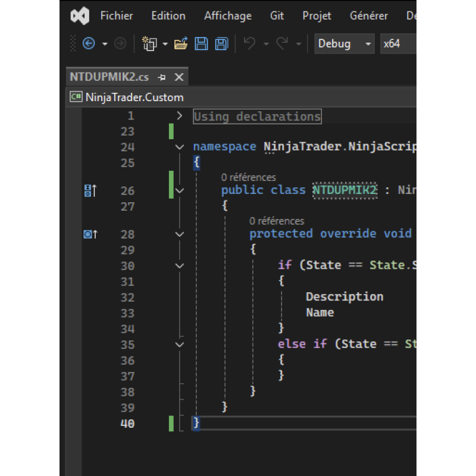Expand the collapsed Using declarations region

(x=180, y=115)
